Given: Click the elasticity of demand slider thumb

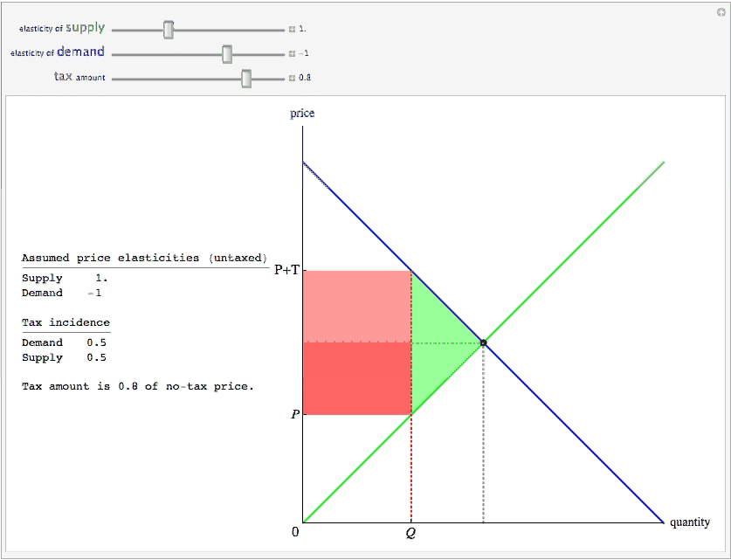Looking at the screenshot, I should click(x=227, y=54).
